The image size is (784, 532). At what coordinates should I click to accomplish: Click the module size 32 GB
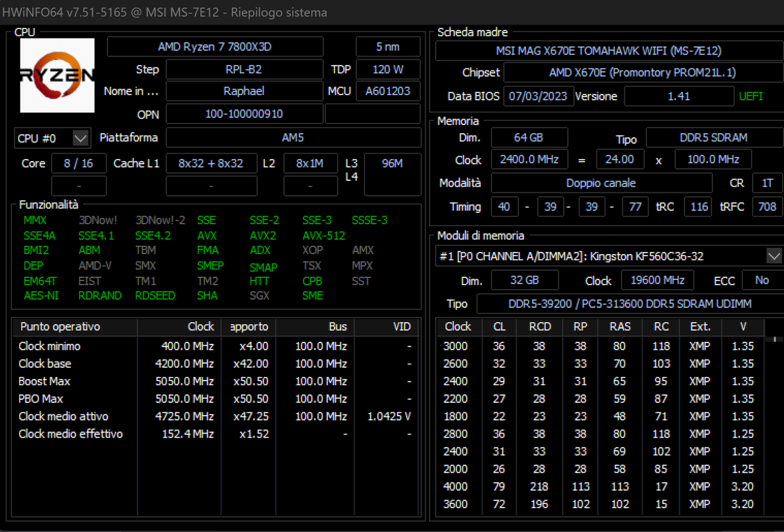525,280
